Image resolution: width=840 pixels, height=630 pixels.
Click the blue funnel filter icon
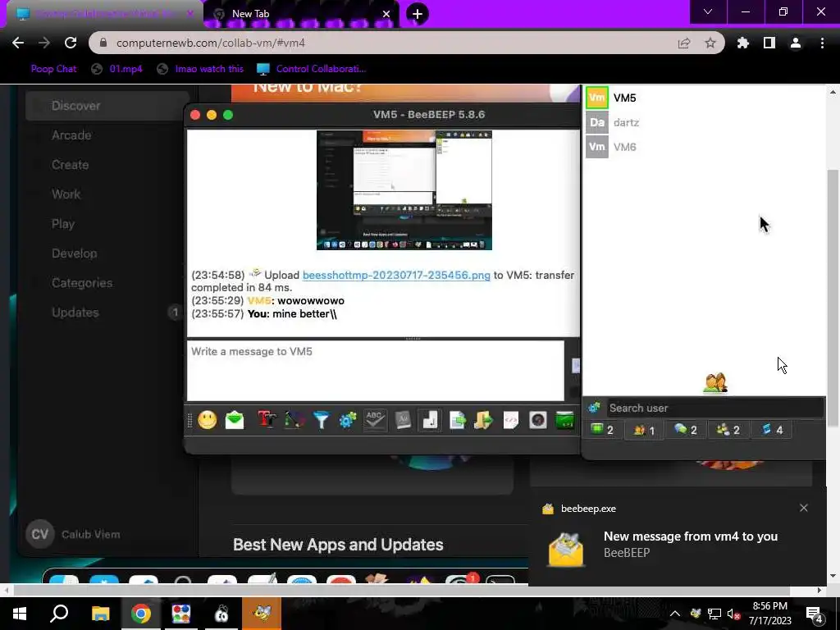[x=321, y=420]
